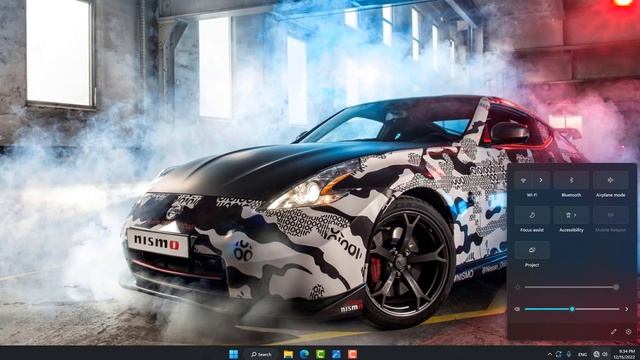The width and height of the screenshot is (640, 360).
Task: Open Accessibility quick settings tile
Action: (x=571, y=215)
